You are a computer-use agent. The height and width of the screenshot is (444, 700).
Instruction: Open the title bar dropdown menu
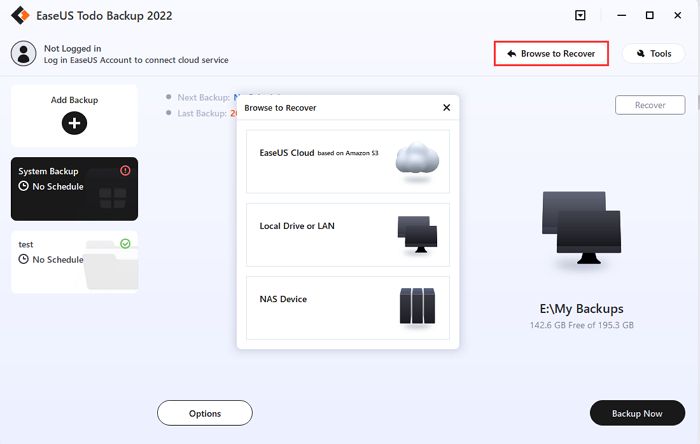(x=581, y=15)
